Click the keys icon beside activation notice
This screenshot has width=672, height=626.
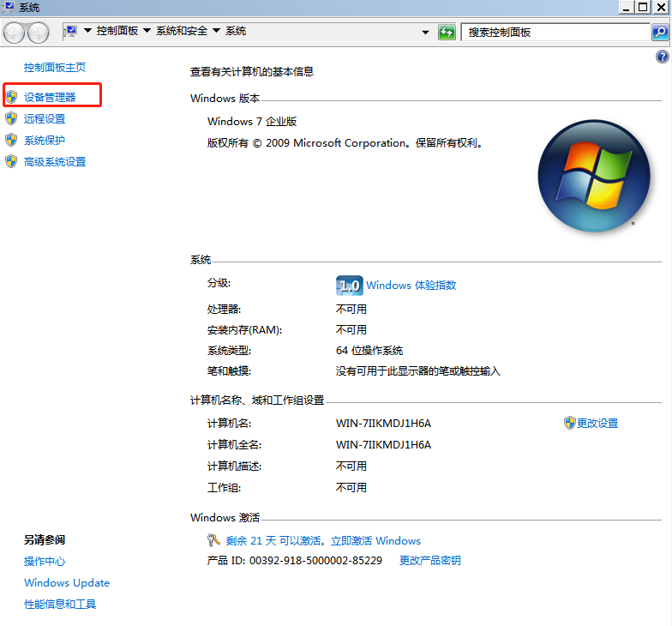pos(213,540)
